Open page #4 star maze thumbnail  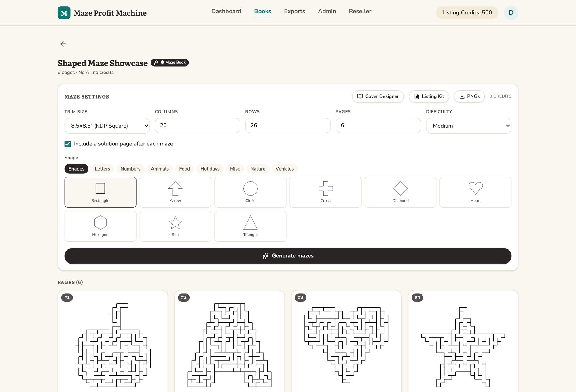tap(463, 341)
